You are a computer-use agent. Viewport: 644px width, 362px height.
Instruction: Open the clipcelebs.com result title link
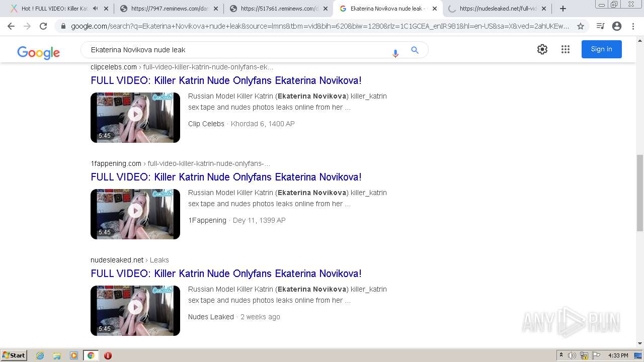point(226,80)
